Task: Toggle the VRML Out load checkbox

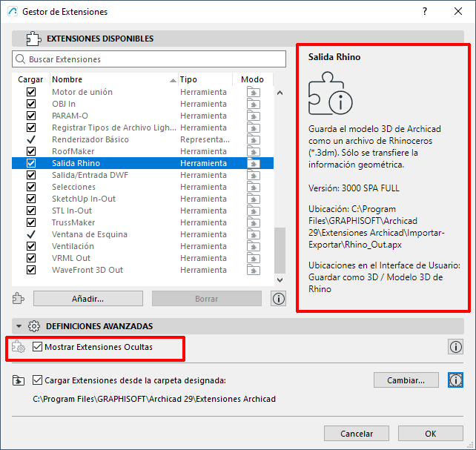Action: tap(31, 258)
